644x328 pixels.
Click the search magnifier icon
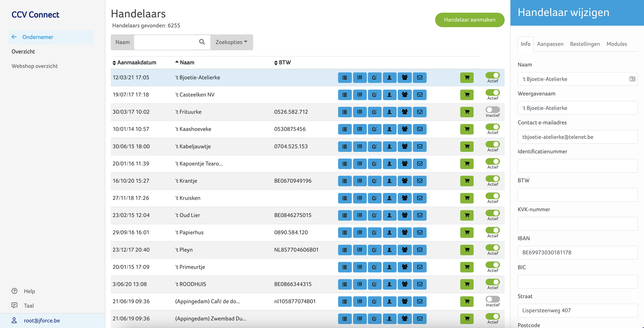202,42
